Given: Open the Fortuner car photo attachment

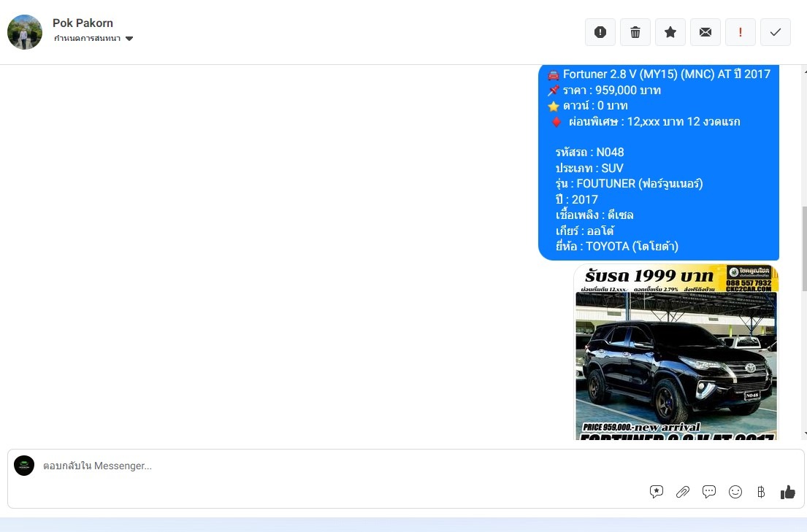Looking at the screenshot, I should [676, 352].
